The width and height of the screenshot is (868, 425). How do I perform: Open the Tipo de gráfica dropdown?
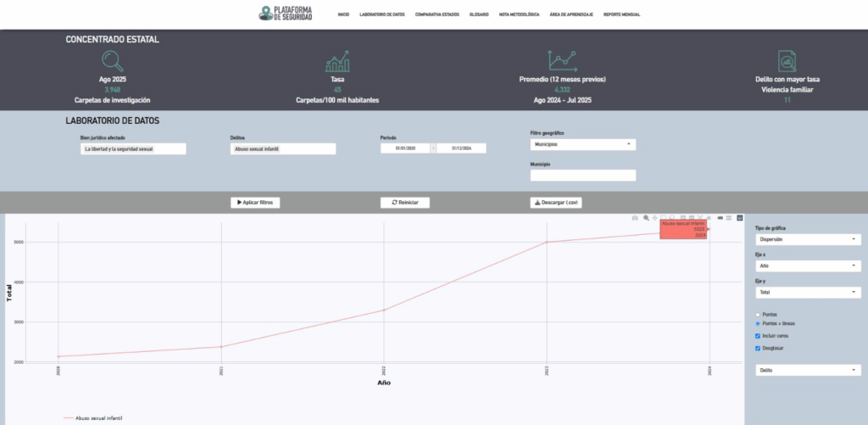(807, 239)
